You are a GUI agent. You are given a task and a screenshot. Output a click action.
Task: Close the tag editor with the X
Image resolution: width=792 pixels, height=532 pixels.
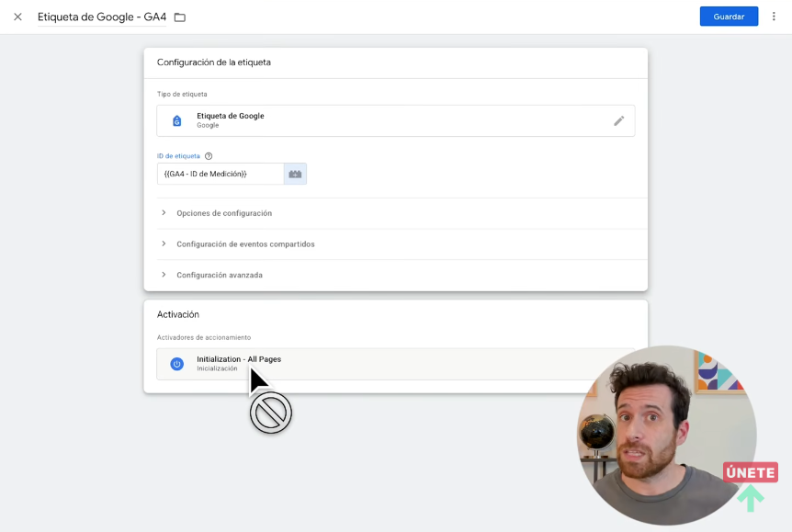[x=17, y=17]
